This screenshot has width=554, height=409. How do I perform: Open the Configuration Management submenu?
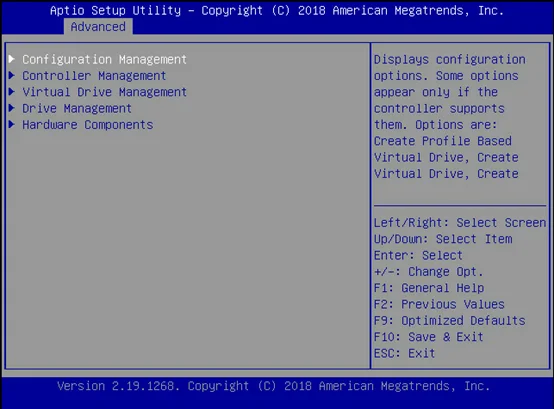104,59
